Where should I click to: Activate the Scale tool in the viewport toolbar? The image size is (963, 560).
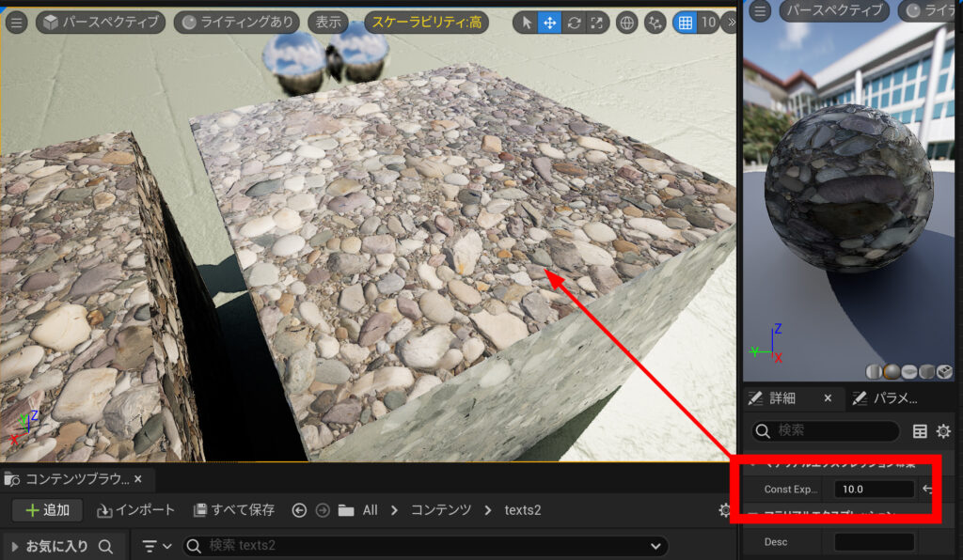click(596, 23)
